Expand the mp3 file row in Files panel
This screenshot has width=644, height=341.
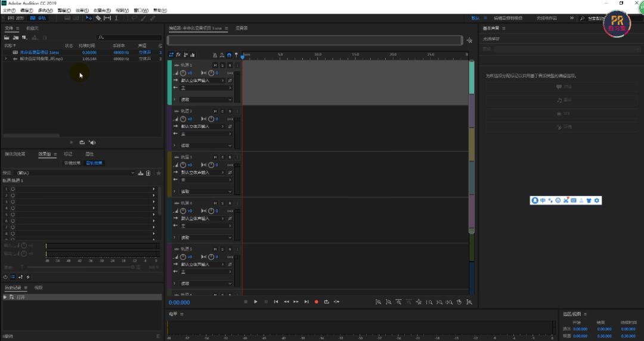[x=6, y=59]
